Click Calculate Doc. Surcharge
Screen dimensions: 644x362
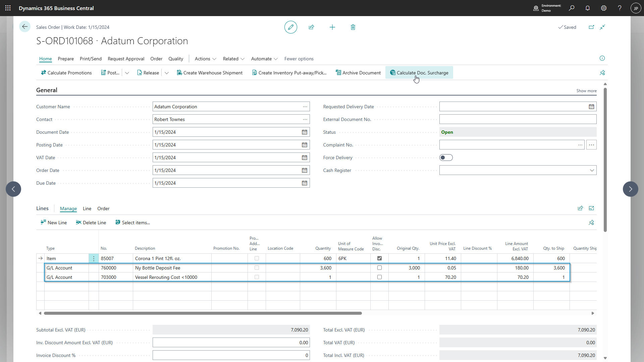tap(419, 73)
